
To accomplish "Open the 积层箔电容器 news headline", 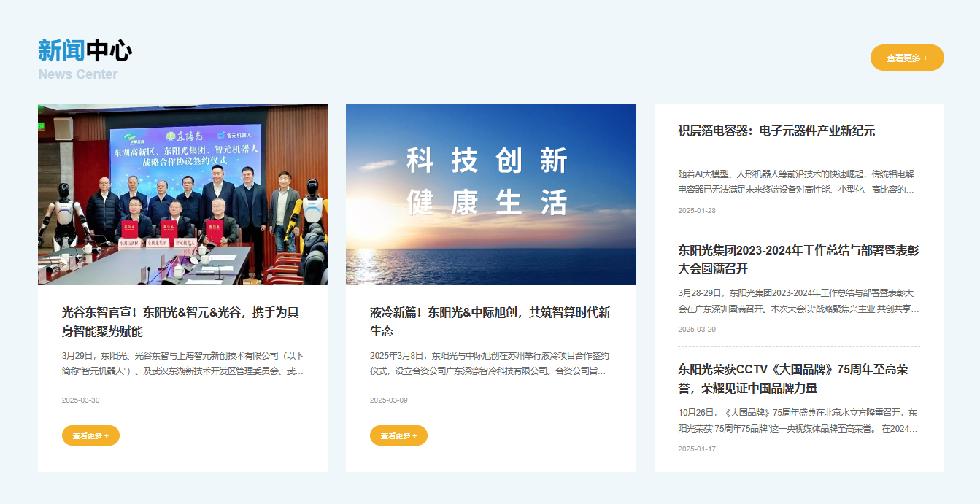I will pos(776,131).
